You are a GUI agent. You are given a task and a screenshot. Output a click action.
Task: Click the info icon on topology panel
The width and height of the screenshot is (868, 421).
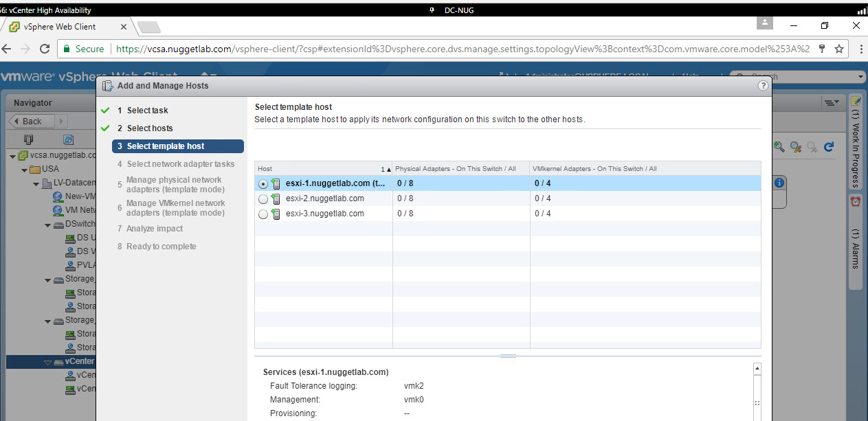tap(779, 183)
